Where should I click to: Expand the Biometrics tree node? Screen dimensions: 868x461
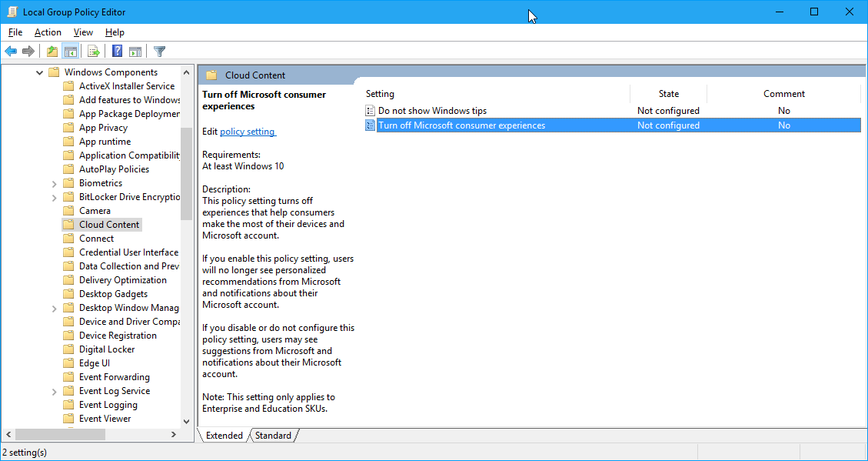coord(55,183)
